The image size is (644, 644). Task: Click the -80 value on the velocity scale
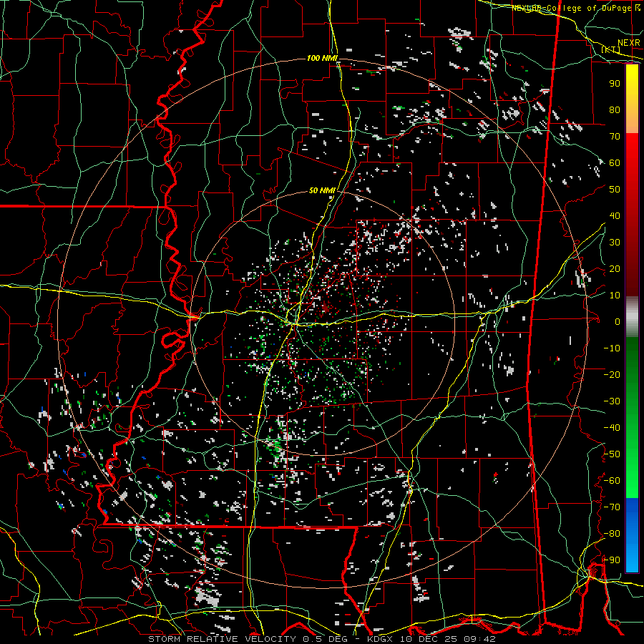click(612, 534)
